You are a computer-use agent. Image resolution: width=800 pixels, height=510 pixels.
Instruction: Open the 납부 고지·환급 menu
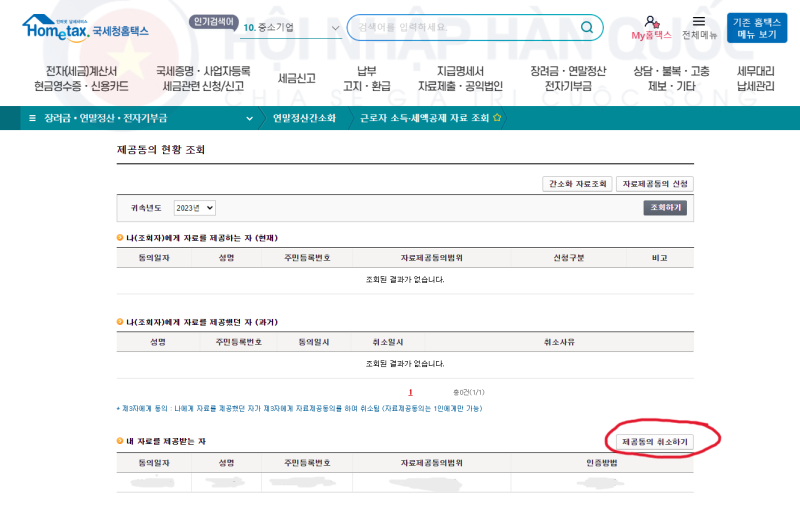pyautogui.click(x=366, y=78)
